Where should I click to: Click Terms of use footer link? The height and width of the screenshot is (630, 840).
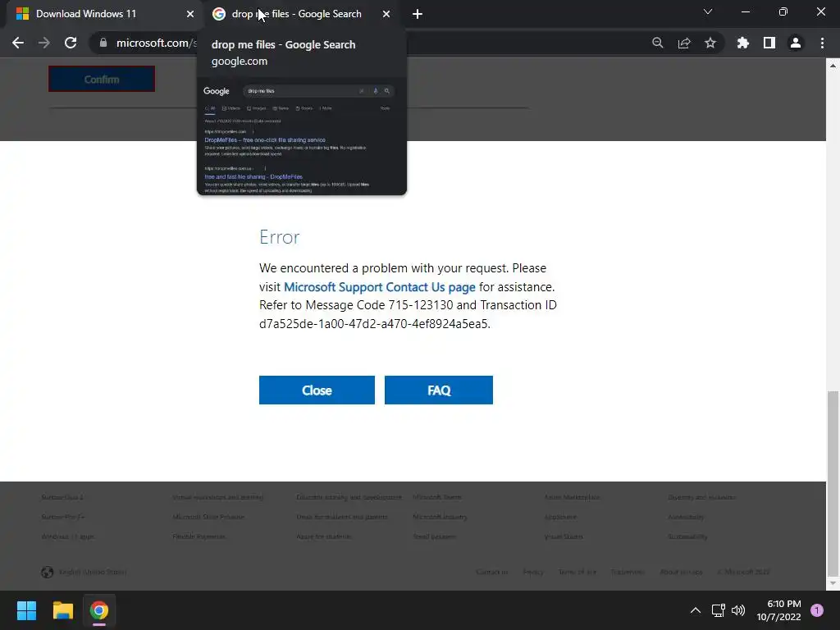click(577, 572)
